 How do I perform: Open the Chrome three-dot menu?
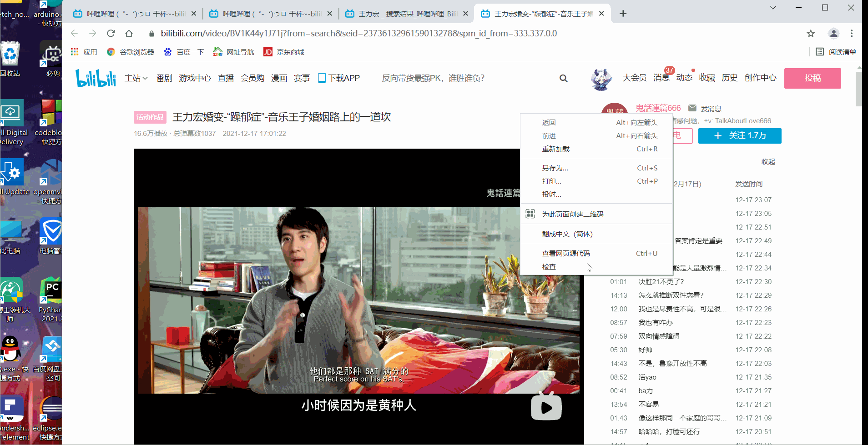coord(852,33)
